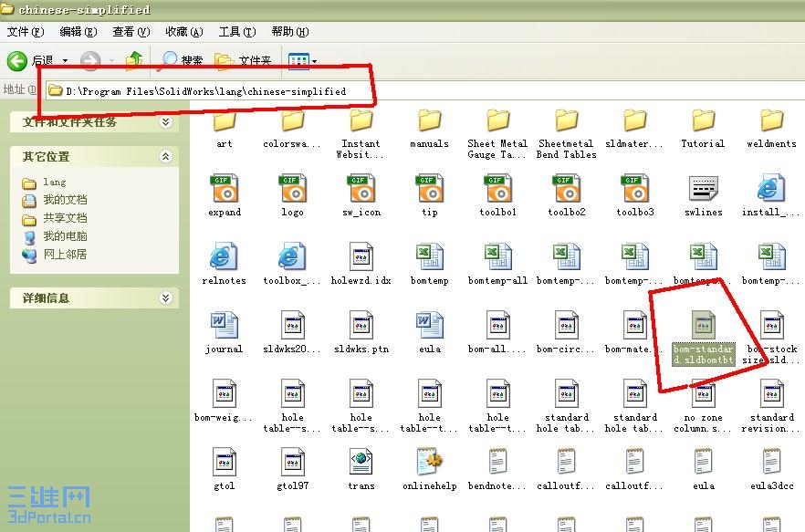Select the relnotes HTML file

click(224, 264)
